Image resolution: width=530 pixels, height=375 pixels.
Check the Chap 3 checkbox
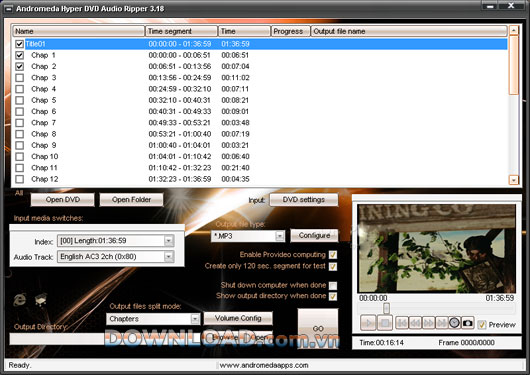(20, 78)
